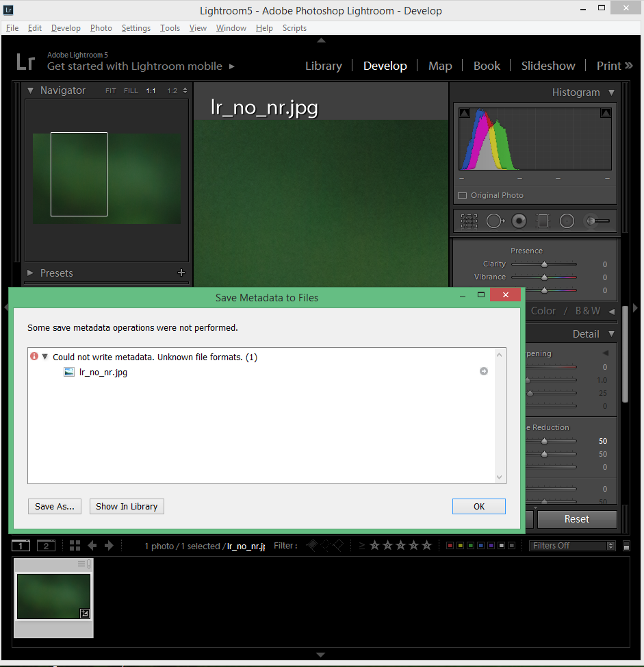This screenshot has height=667, width=644.
Task: Open the File menu
Action: click(12, 28)
